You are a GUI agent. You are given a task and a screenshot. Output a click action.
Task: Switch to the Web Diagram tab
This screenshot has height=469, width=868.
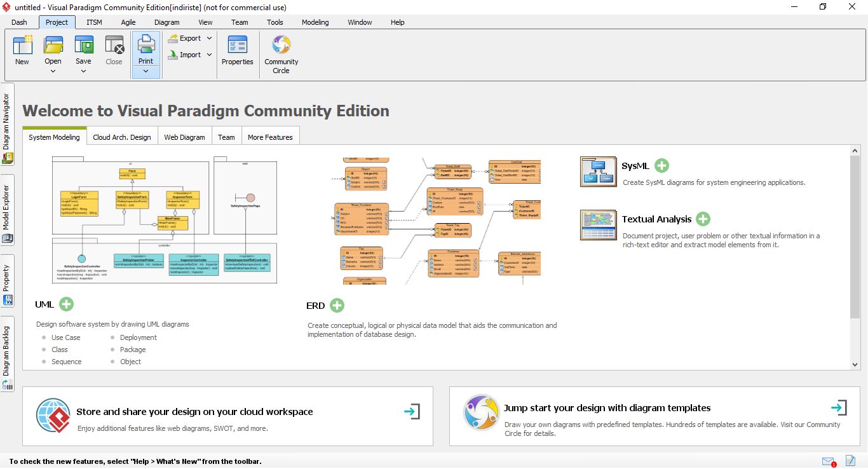(x=184, y=137)
